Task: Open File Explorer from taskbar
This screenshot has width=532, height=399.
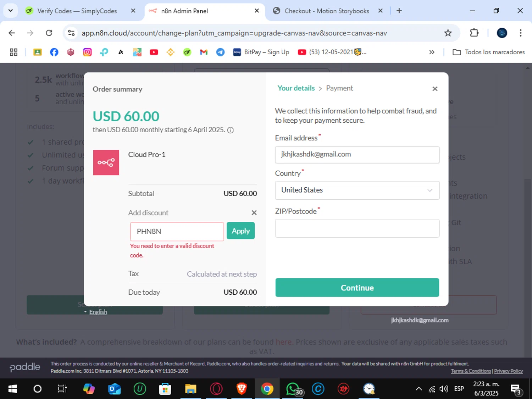Action: [x=190, y=389]
